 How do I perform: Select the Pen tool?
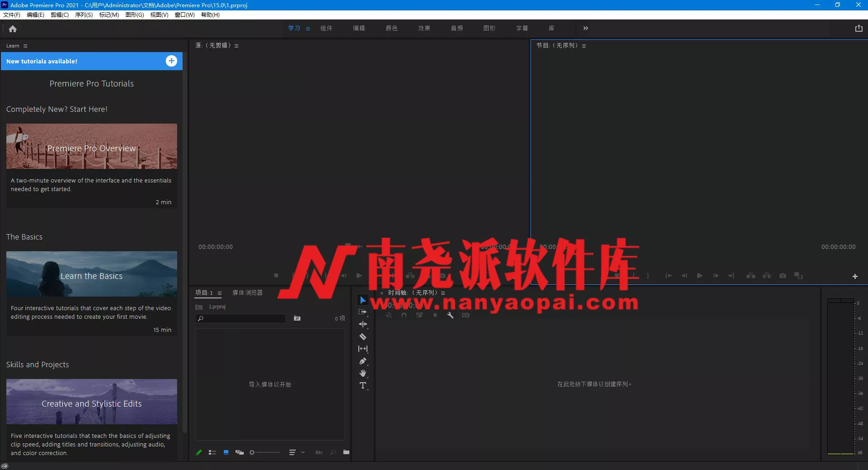pos(362,361)
